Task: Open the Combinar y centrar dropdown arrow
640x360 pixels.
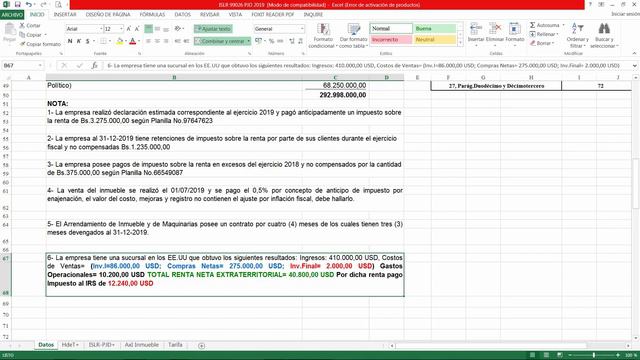Action: 248,41
